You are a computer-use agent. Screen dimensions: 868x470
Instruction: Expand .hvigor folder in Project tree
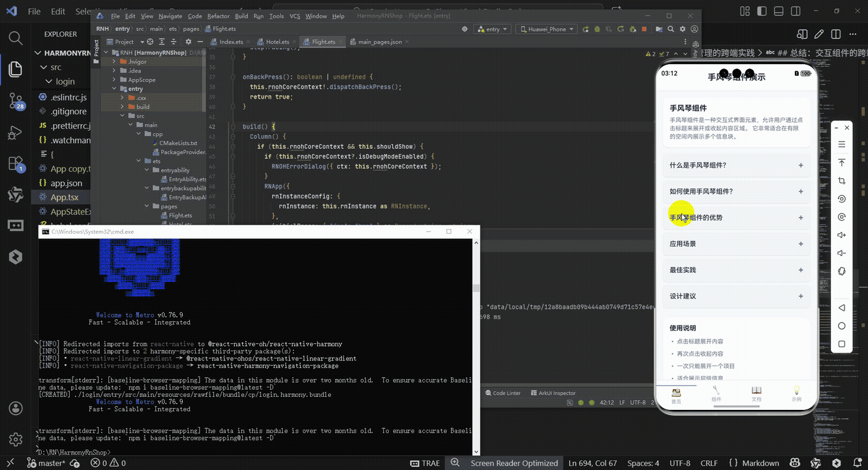(x=114, y=61)
